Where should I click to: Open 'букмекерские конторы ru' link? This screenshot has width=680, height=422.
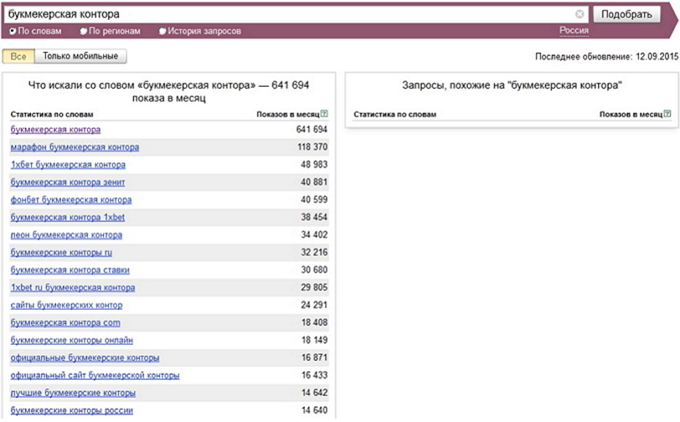61,252
